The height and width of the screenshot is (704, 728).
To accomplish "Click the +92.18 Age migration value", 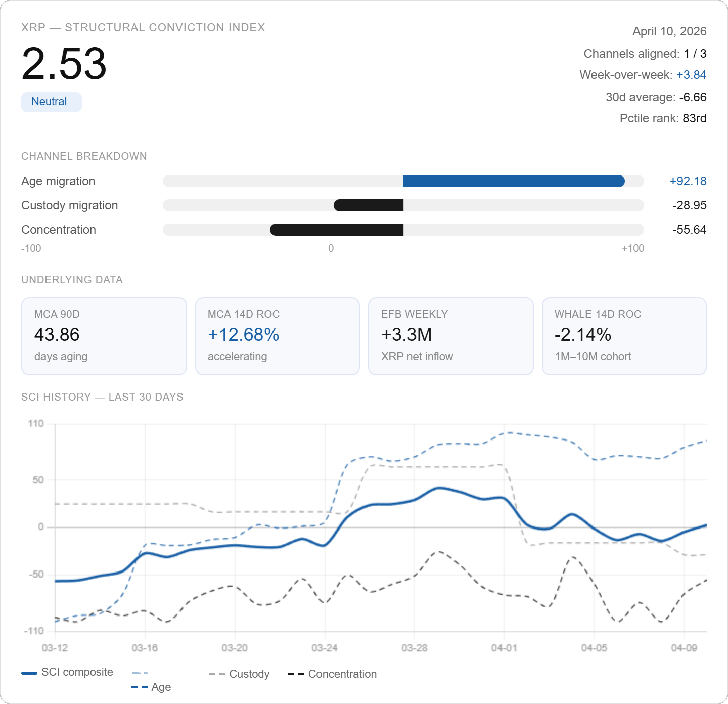I will (x=688, y=181).
